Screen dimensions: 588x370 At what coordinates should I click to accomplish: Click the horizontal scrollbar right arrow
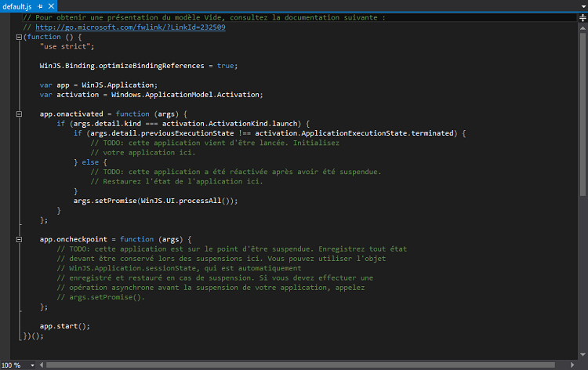573,365
